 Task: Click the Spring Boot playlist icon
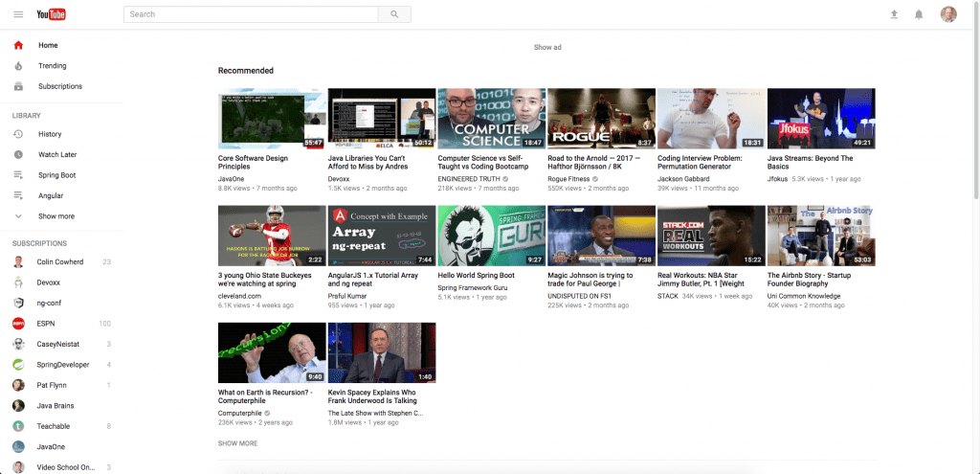[x=18, y=175]
